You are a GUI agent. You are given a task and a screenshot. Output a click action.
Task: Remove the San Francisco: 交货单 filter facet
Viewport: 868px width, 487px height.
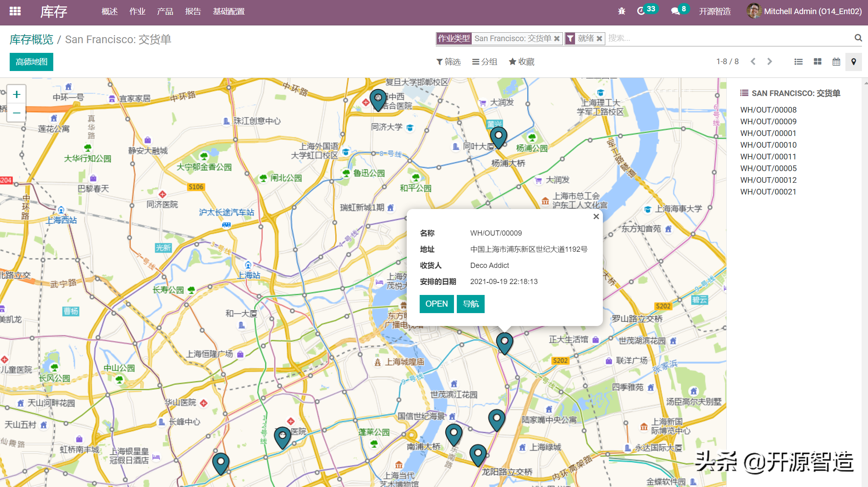(557, 39)
